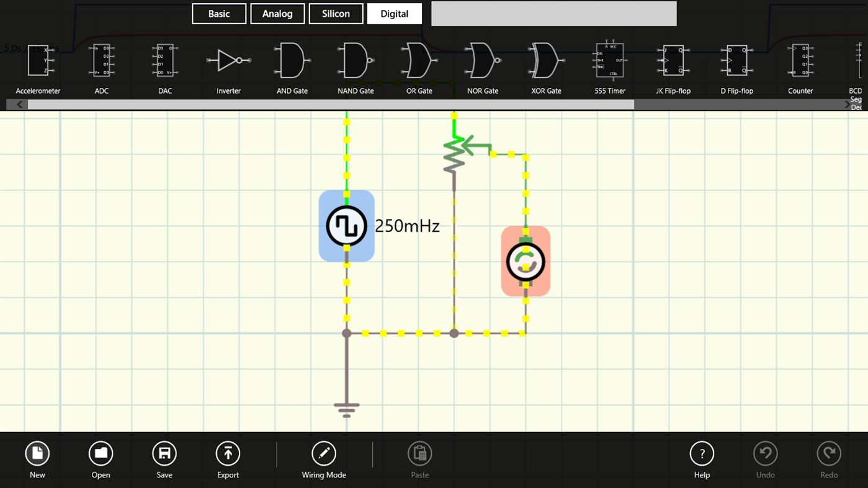Save the circuit project
The height and width of the screenshot is (488, 868).
(164, 455)
